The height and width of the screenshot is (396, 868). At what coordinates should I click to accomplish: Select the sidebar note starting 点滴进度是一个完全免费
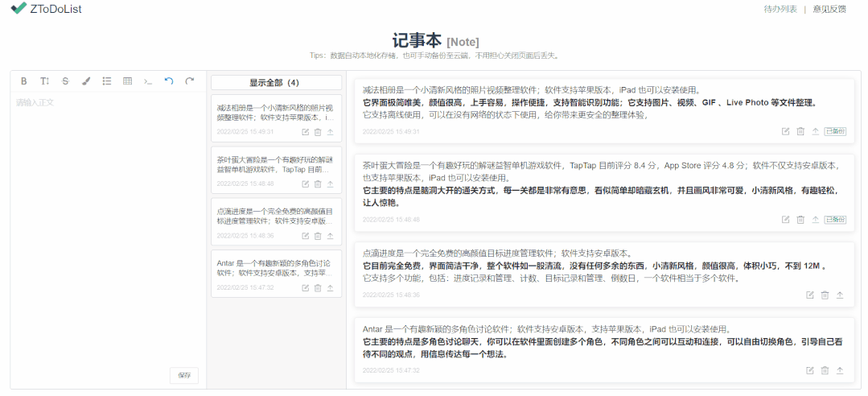click(276, 222)
